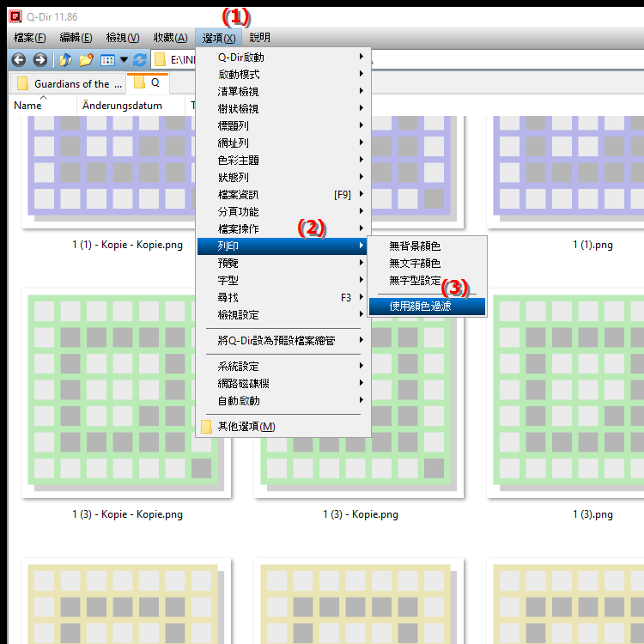Screen dimensions: 644x644
Task: Open the 編輯(E) menu
Action: 76,38
